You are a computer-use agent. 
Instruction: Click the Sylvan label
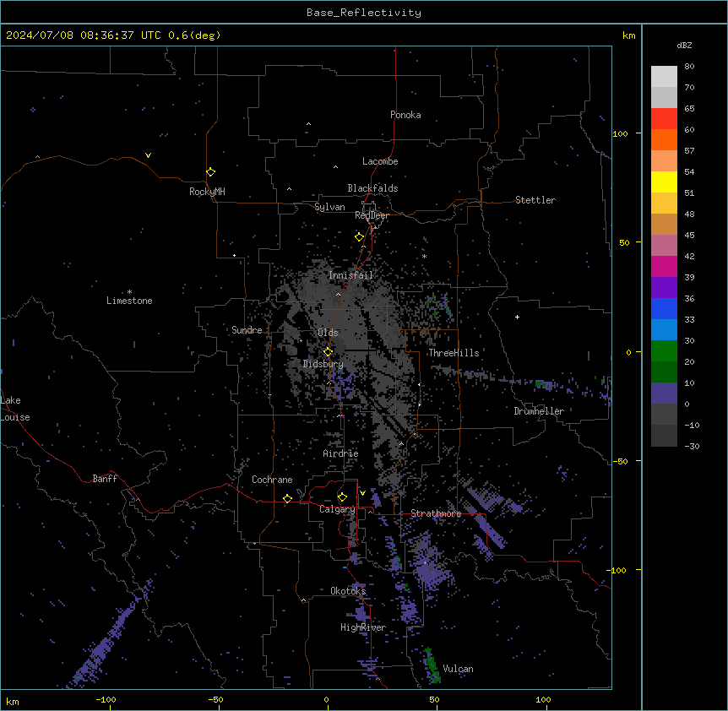[x=329, y=207]
